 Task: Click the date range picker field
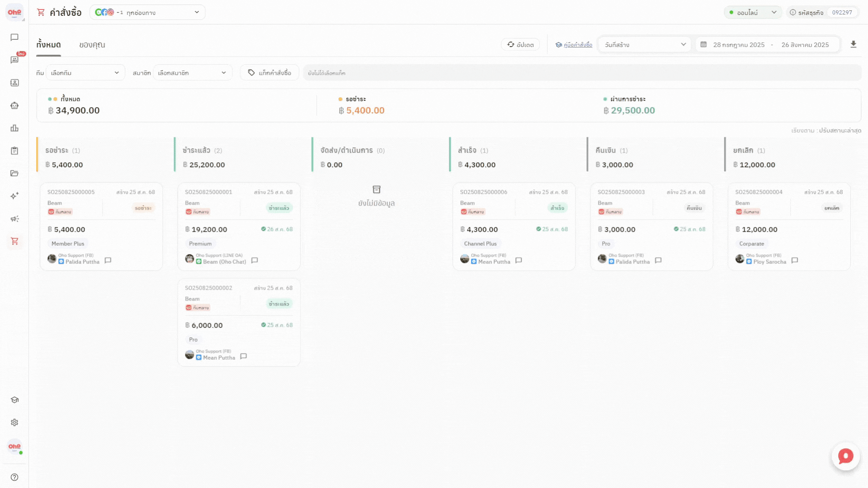pyautogui.click(x=768, y=44)
